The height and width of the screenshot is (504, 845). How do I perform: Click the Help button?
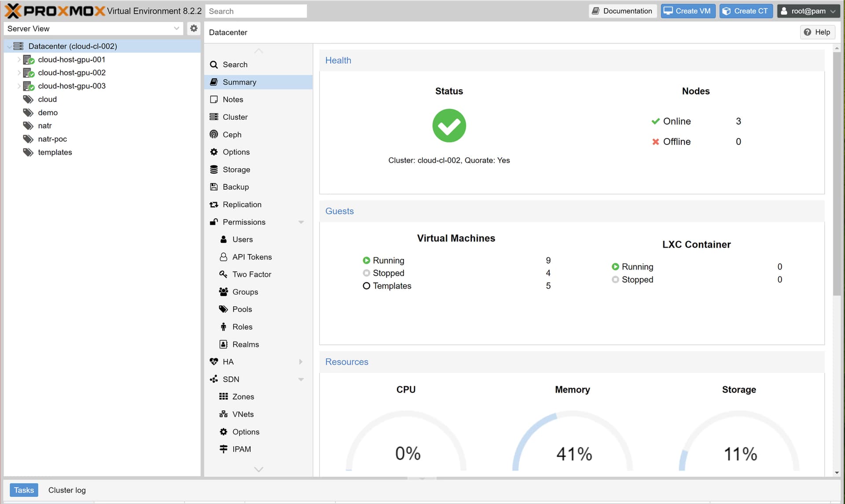coord(817,32)
